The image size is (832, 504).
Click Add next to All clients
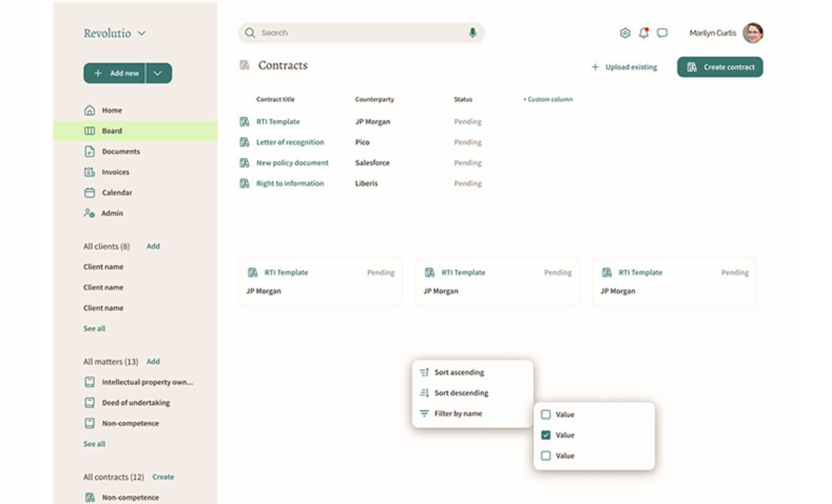[153, 246]
